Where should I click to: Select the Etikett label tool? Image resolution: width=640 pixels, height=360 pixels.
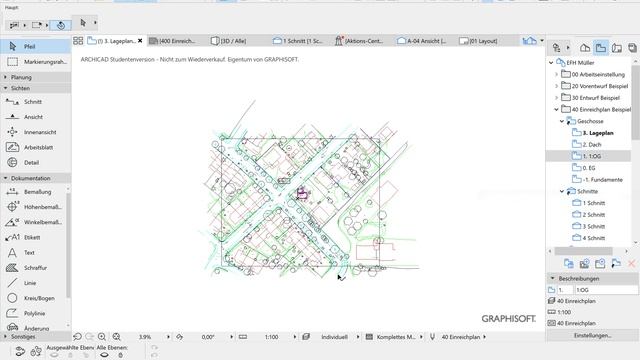click(33, 237)
